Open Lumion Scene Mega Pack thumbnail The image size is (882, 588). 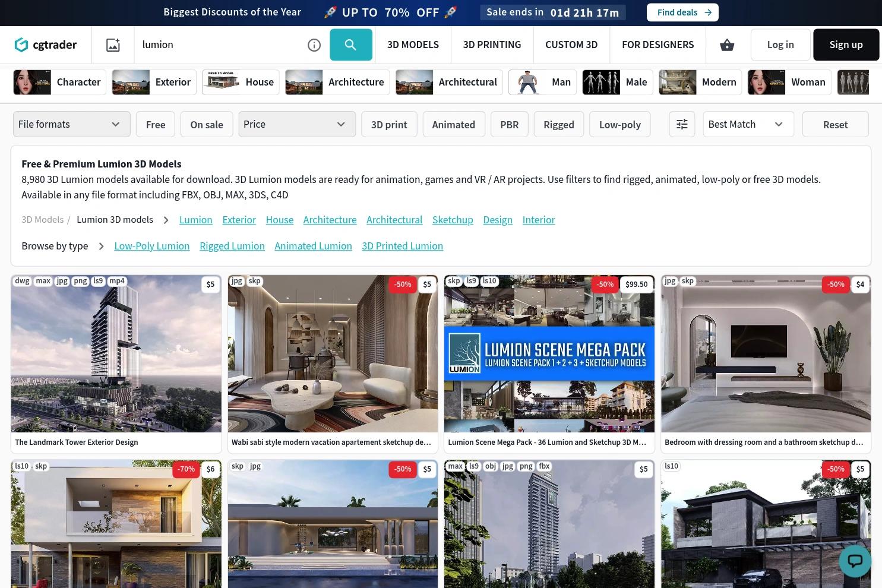[x=549, y=353]
